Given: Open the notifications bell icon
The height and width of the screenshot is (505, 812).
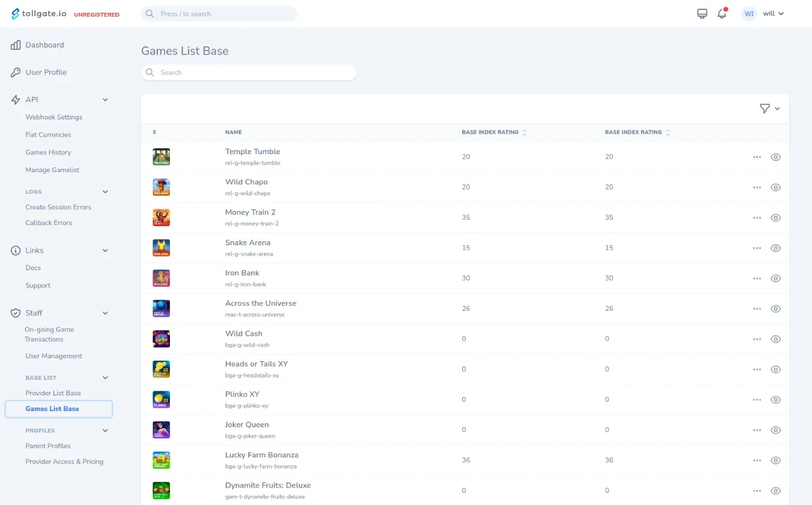Looking at the screenshot, I should [x=722, y=13].
